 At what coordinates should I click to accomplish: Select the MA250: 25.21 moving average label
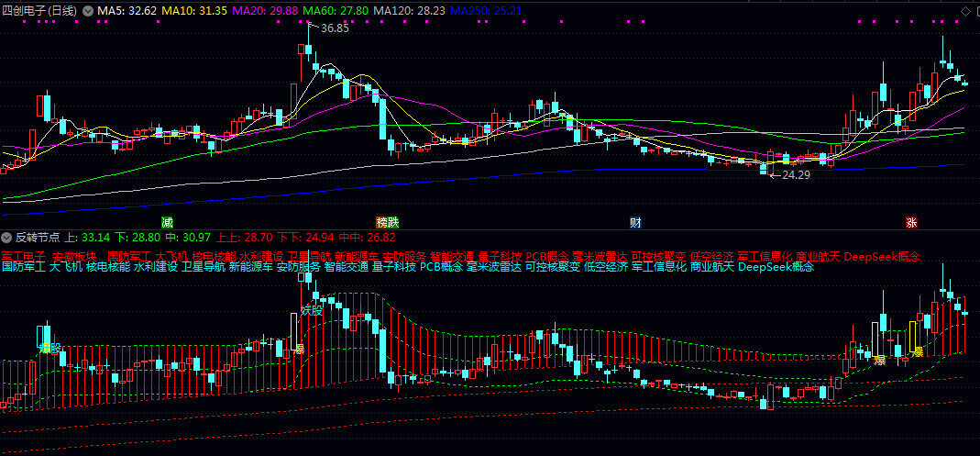(486, 11)
